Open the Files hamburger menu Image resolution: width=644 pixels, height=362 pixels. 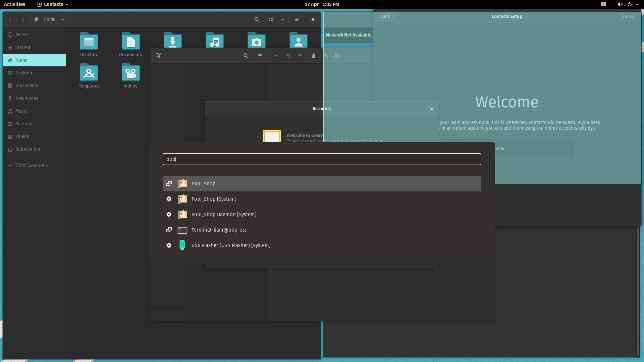(297, 19)
